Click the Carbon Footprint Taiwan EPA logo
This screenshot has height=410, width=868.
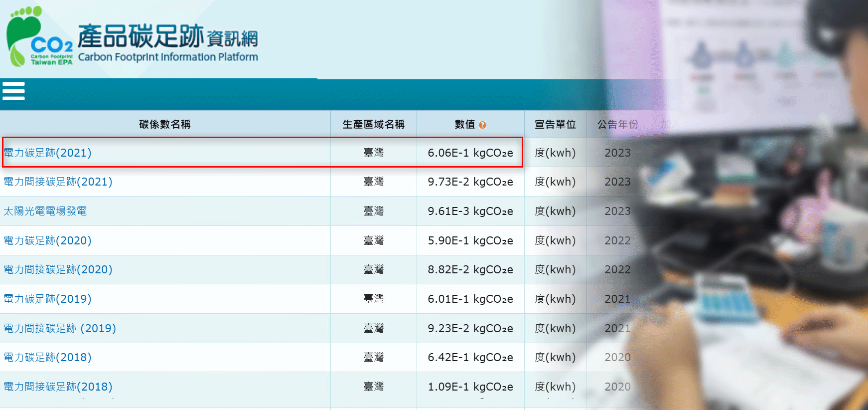click(40, 37)
